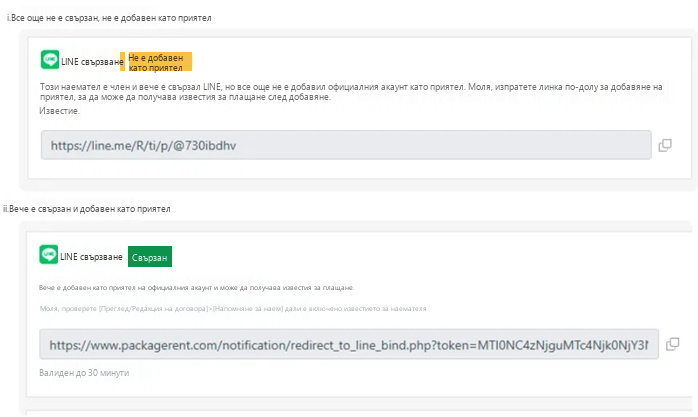Click heading 'Вече е свързан и добавен'

tap(87, 209)
